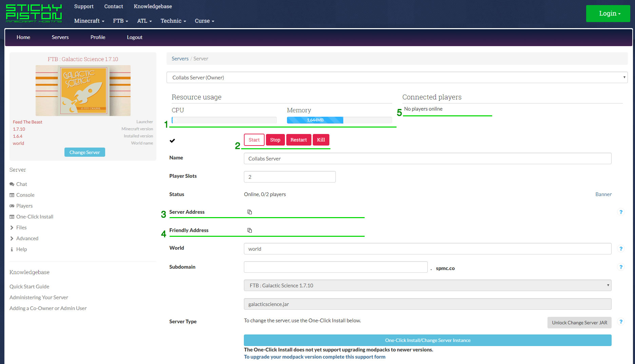Open the green Login dropdown button

click(x=608, y=14)
